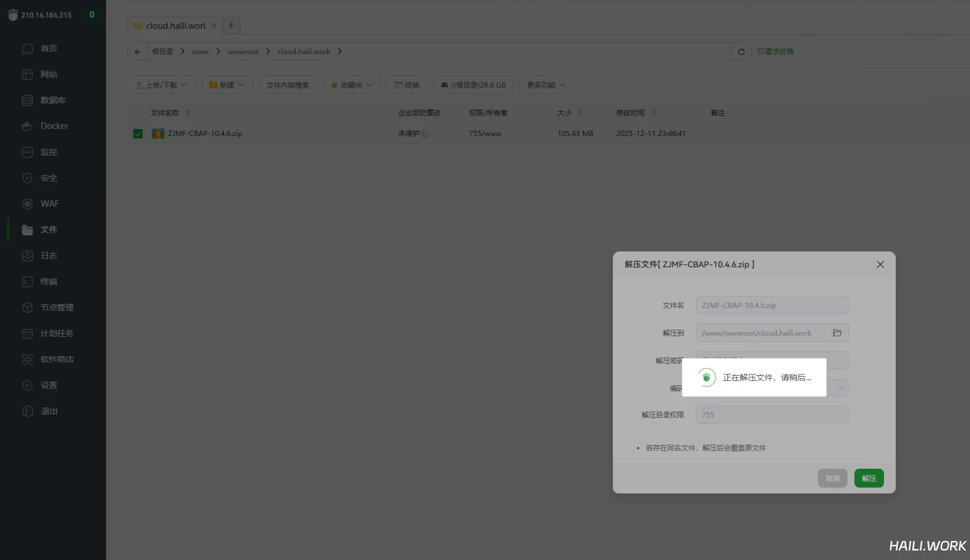Image resolution: width=970 pixels, height=560 pixels.
Task: Open the 更多功能 dropdown menu
Action: (x=546, y=85)
